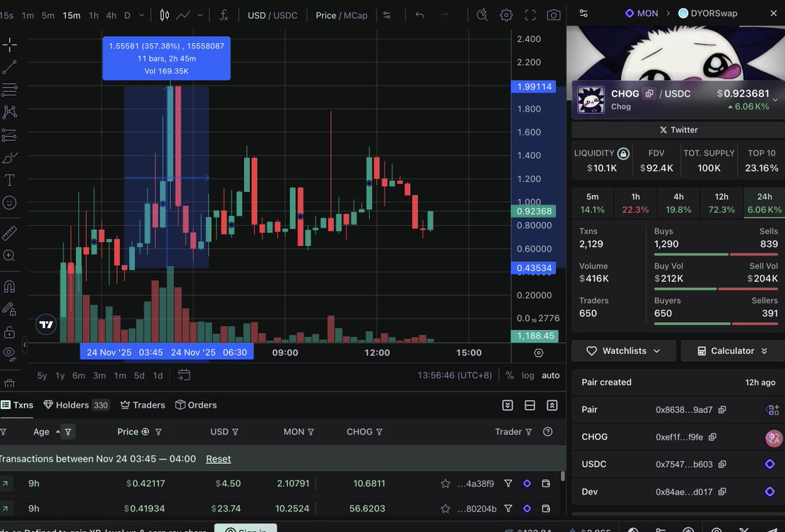This screenshot has height=532, width=785.
Task: Click the trash remove drawings icon
Action: pos(9,383)
